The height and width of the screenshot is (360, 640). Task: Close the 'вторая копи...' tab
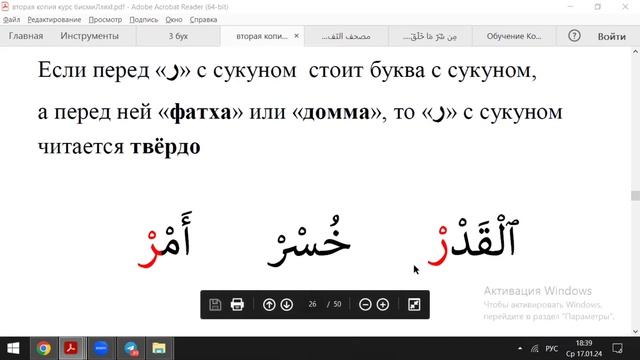click(x=297, y=36)
